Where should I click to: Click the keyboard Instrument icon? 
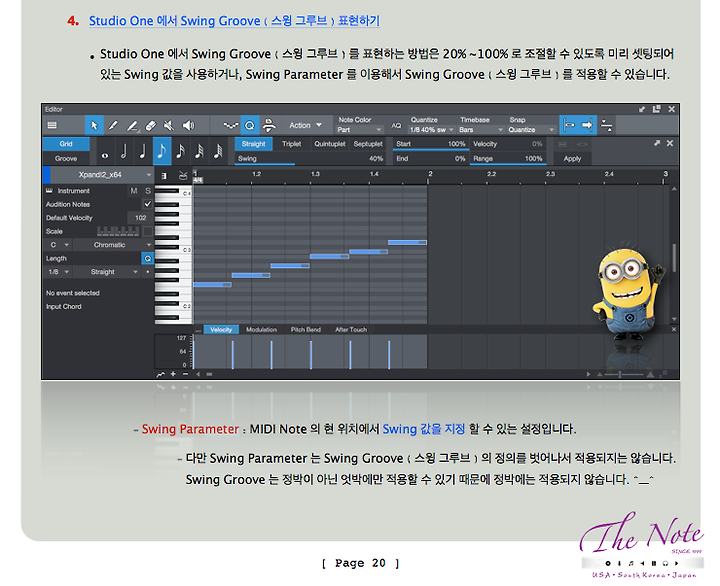click(49, 191)
